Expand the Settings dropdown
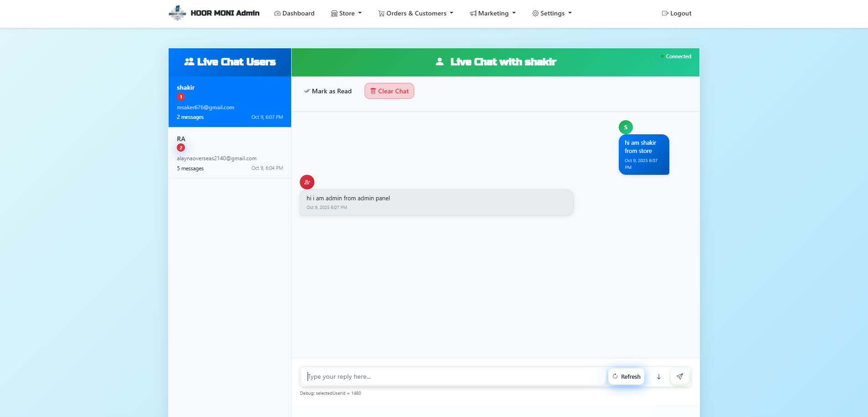Image resolution: width=868 pixels, height=417 pixels. (552, 13)
